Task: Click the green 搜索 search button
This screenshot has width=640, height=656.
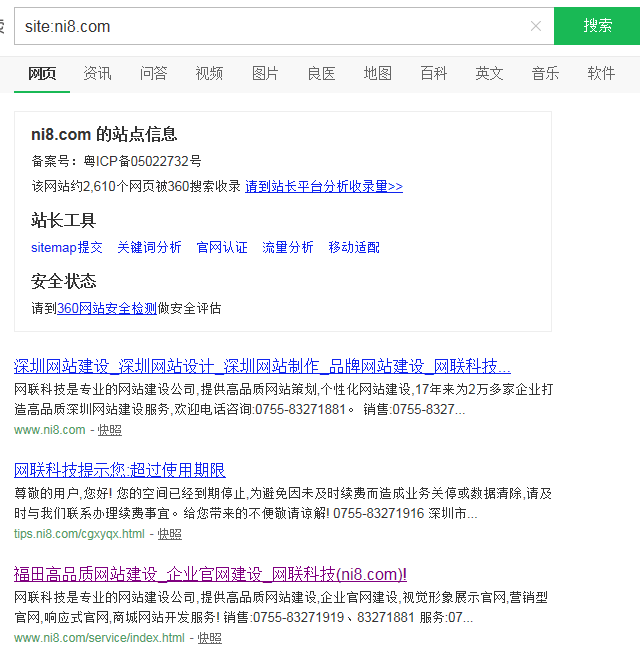Action: coord(597,26)
